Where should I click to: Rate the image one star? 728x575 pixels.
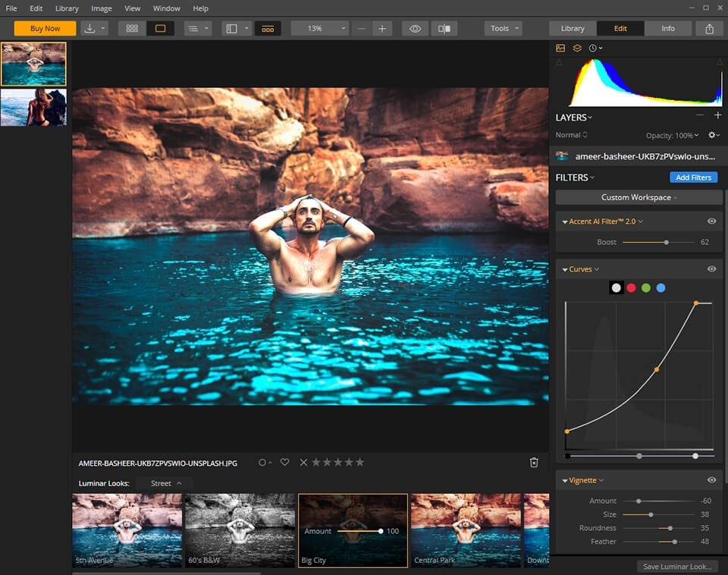(x=316, y=462)
